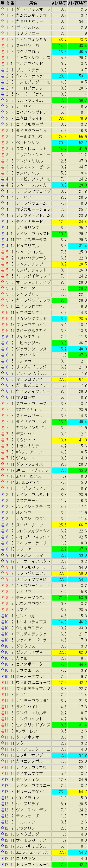Click the yellow 67.1 place rate cell
88x868 pixels.
pyautogui.click(x=78, y=379)
